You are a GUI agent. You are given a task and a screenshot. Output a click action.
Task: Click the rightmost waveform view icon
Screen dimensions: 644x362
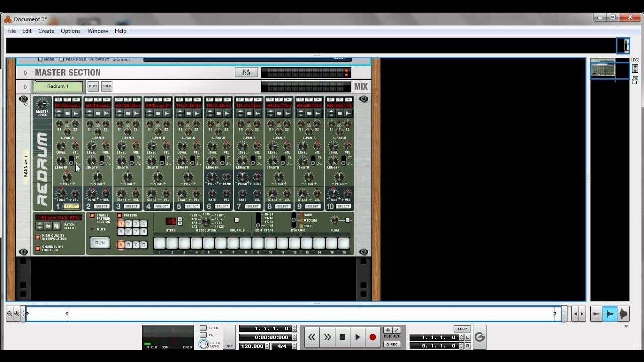coord(623,314)
